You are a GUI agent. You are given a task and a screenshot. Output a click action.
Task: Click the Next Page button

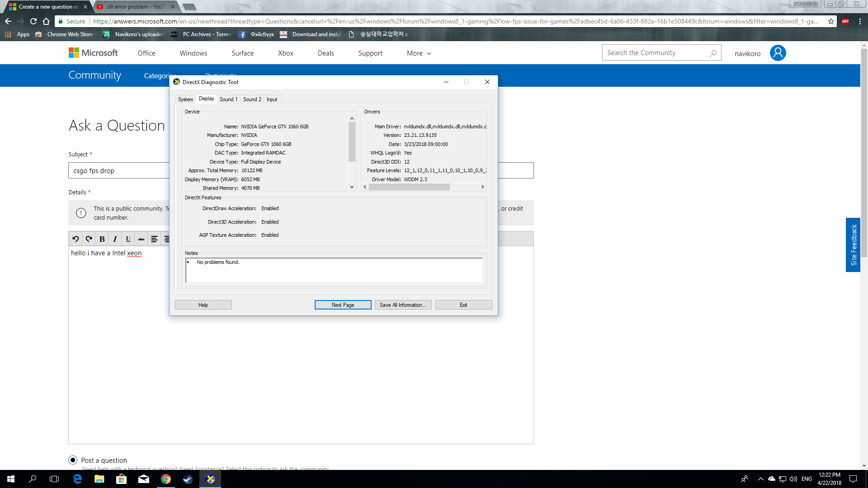[343, 305]
